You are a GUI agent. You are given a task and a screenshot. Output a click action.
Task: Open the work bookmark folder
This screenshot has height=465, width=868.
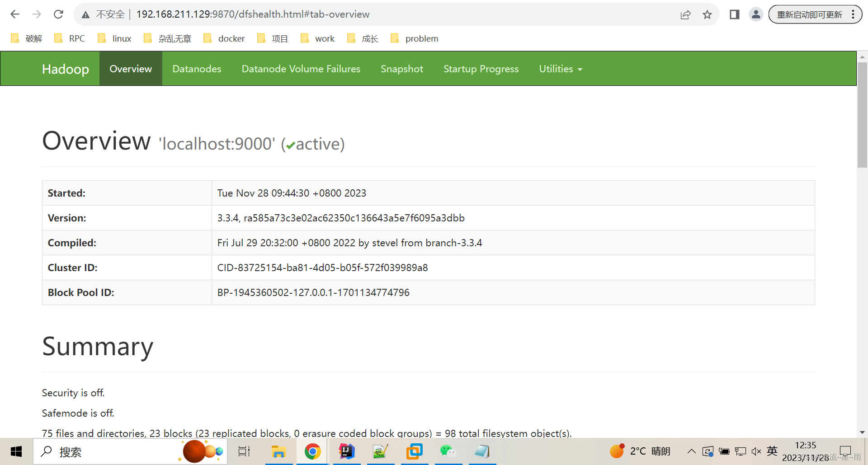pos(317,38)
